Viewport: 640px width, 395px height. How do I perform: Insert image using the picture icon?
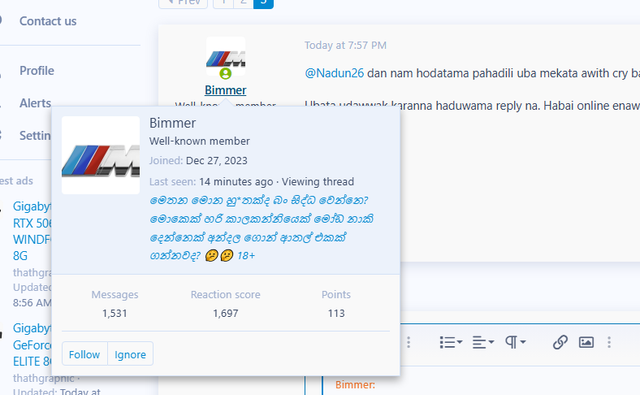(586, 342)
